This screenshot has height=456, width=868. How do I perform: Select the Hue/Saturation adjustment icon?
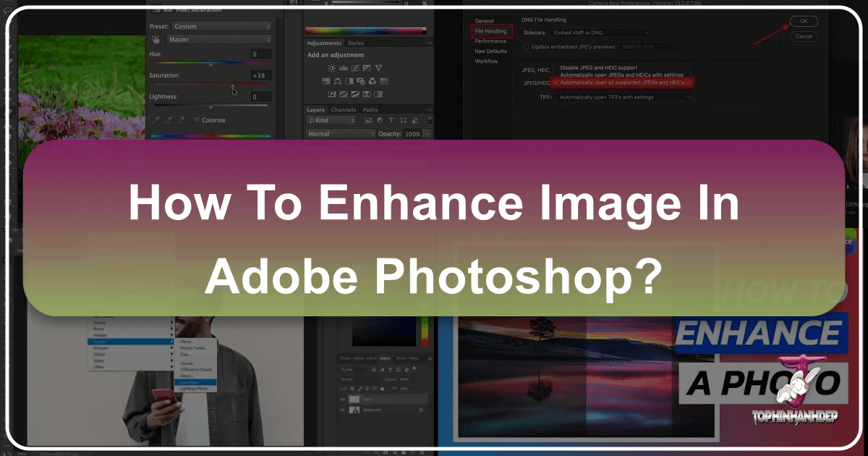(x=326, y=80)
